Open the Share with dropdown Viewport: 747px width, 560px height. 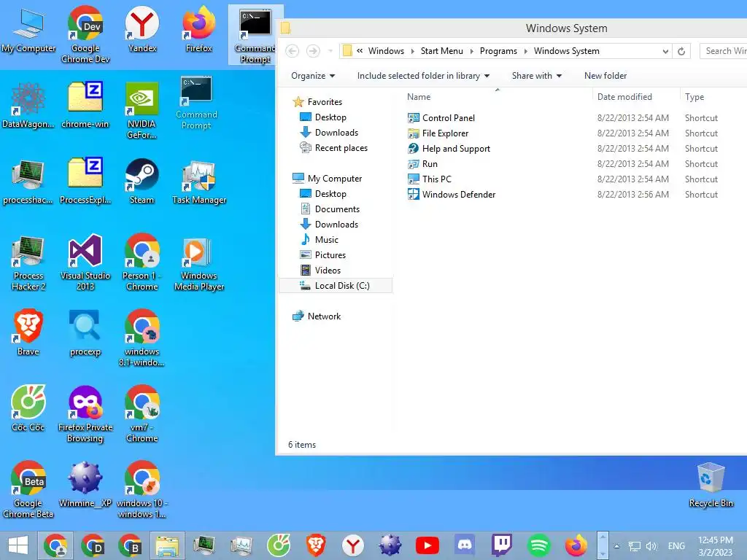[x=537, y=76]
